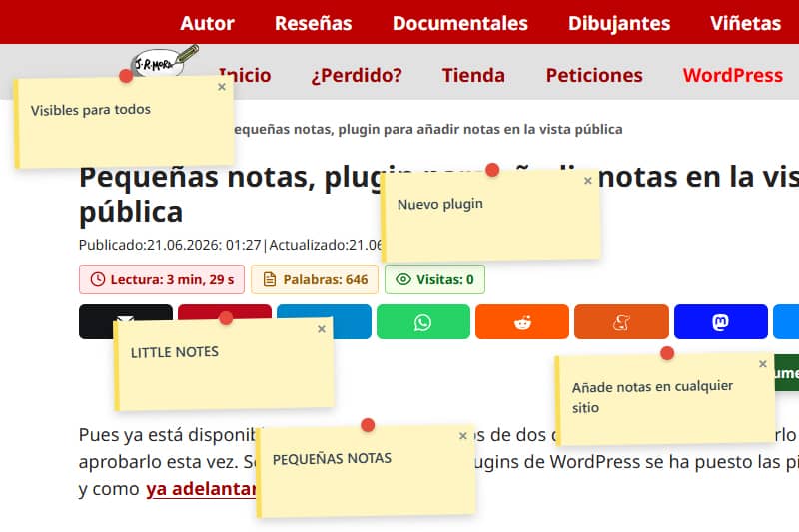Go to Documentales section
The height and width of the screenshot is (532, 799).
[x=460, y=23]
